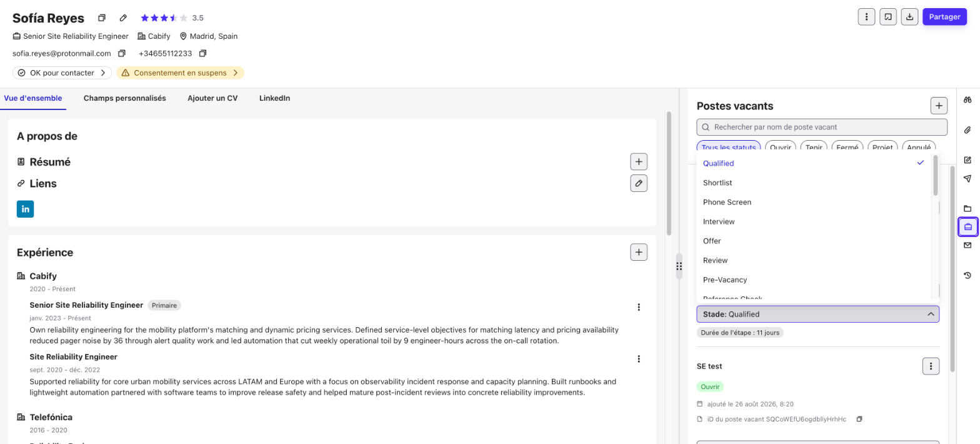The image size is (980, 444).
Task: Filter vacancies by Annulé status
Action: point(919,147)
